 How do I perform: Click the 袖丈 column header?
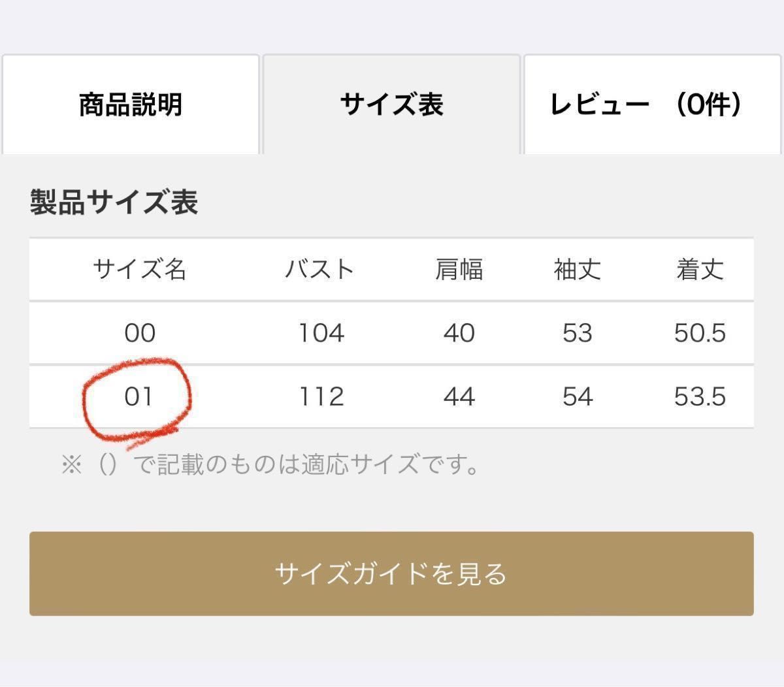pyautogui.click(x=578, y=269)
